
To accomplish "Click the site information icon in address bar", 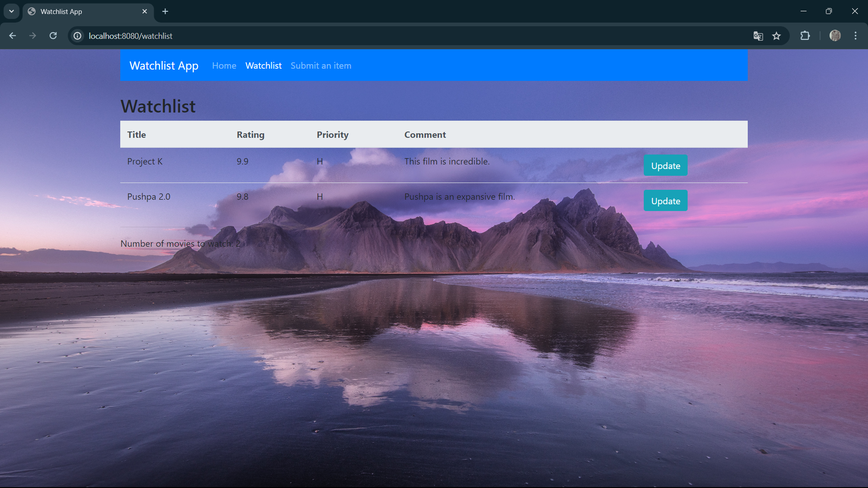I will point(77,36).
